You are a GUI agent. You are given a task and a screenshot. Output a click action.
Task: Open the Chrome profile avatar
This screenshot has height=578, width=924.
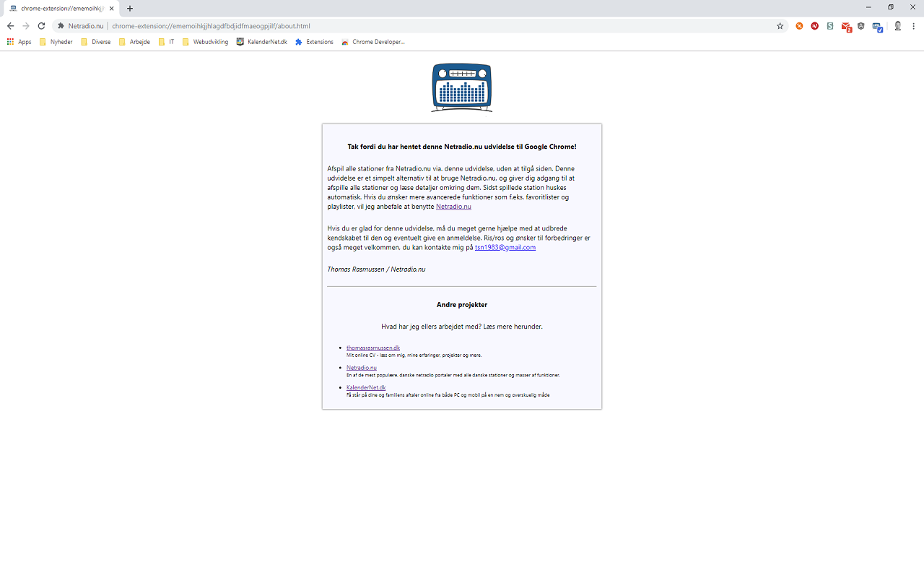(897, 25)
